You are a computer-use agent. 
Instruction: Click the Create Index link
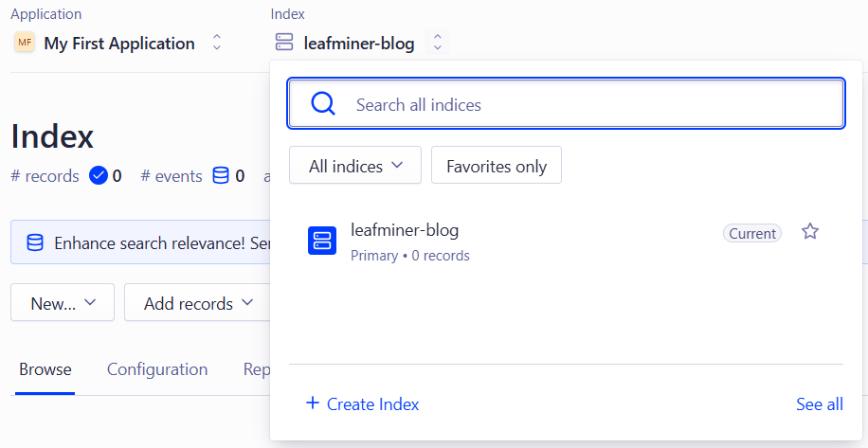pos(372,404)
